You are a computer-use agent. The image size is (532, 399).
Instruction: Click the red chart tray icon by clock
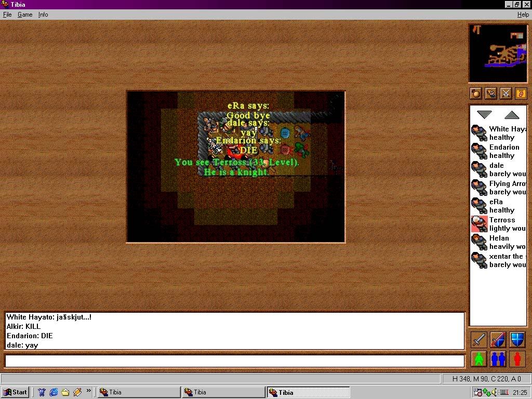tap(504, 393)
